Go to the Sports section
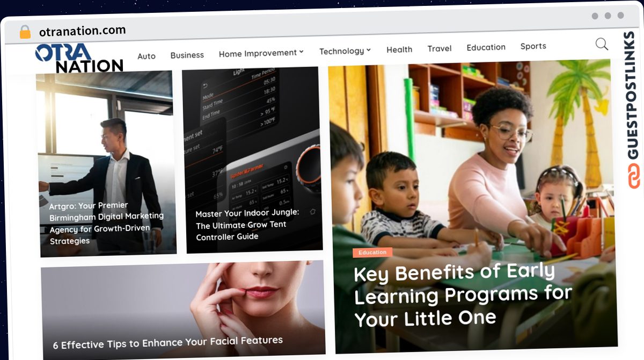 533,46
